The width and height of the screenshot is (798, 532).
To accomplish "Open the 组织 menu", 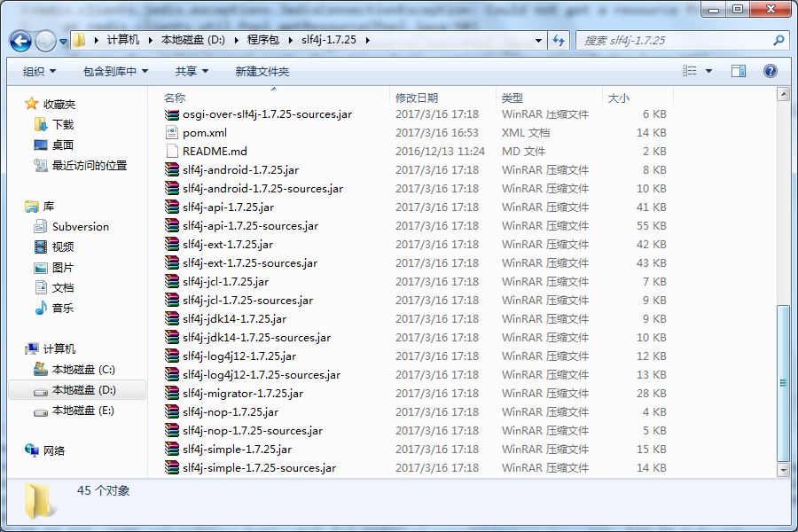I will click(39, 72).
